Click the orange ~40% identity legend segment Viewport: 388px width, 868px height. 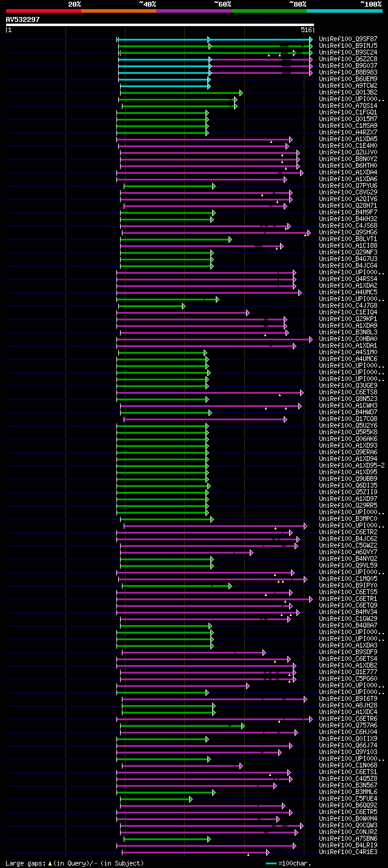pyautogui.click(x=118, y=10)
